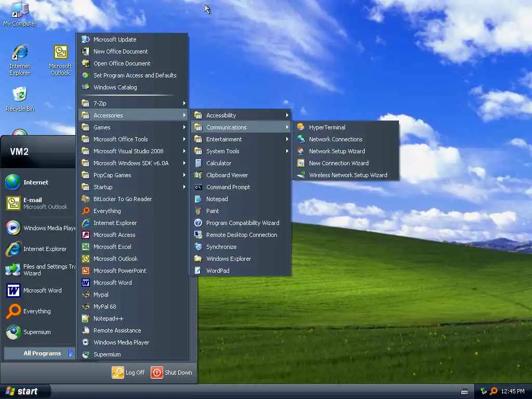The image size is (532, 399).
Task: Click the MyPal 68 icon
Action: (86, 307)
